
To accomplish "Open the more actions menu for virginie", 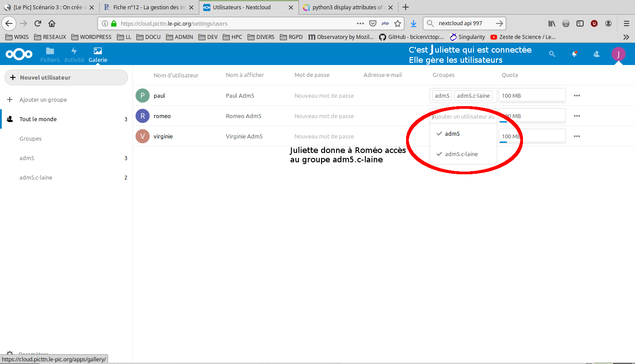I will pos(577,136).
